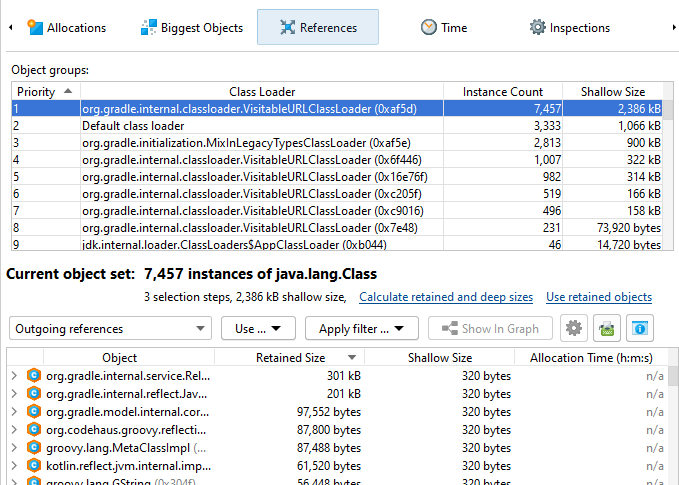Select the Default class loader row

pyautogui.click(x=337, y=126)
